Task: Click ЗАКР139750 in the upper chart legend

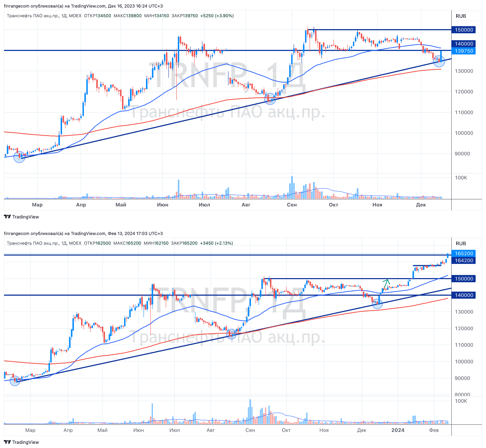Action: tap(184, 16)
